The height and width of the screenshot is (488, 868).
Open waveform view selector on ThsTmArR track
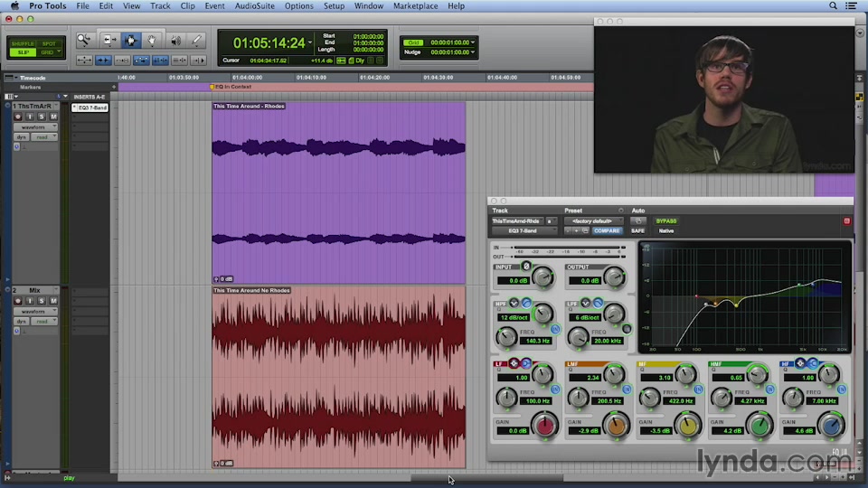point(35,127)
